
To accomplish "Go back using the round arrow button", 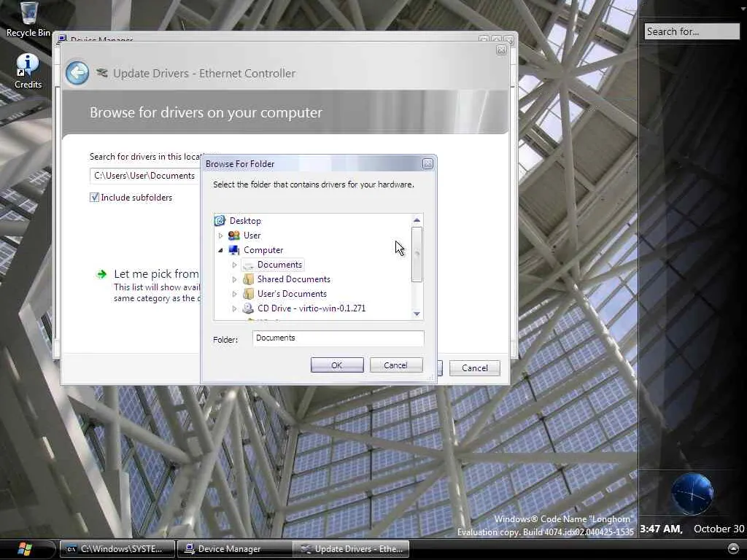I will pyautogui.click(x=77, y=74).
